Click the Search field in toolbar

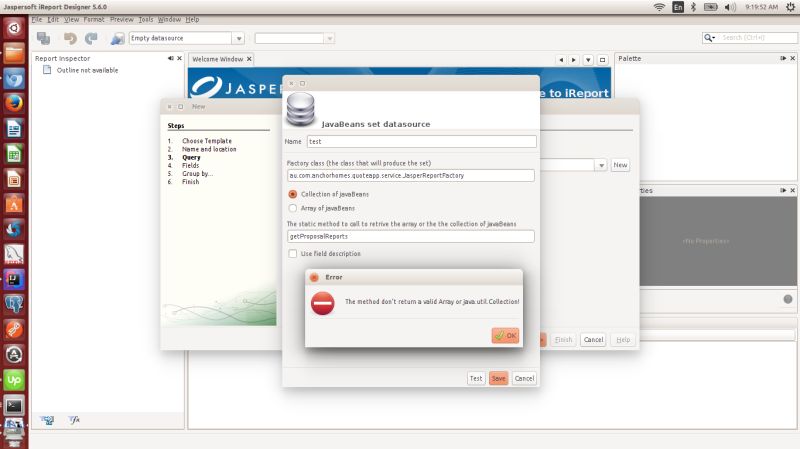click(758, 38)
